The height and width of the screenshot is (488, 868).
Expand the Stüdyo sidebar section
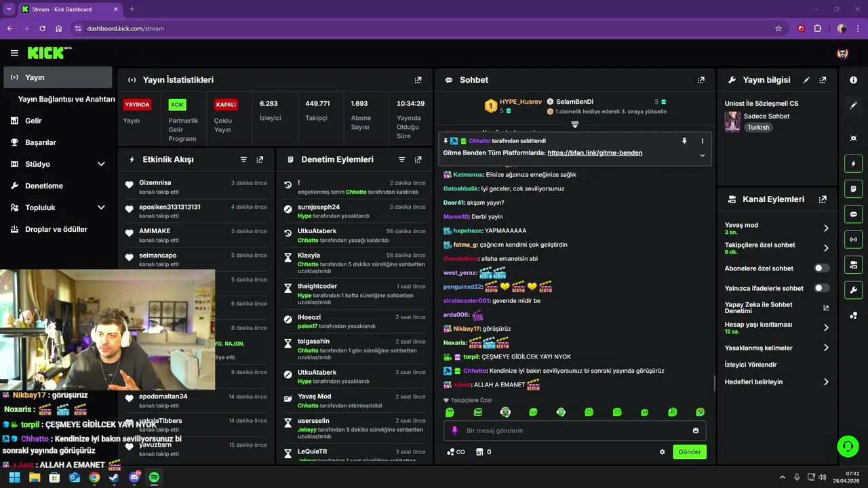coord(101,164)
